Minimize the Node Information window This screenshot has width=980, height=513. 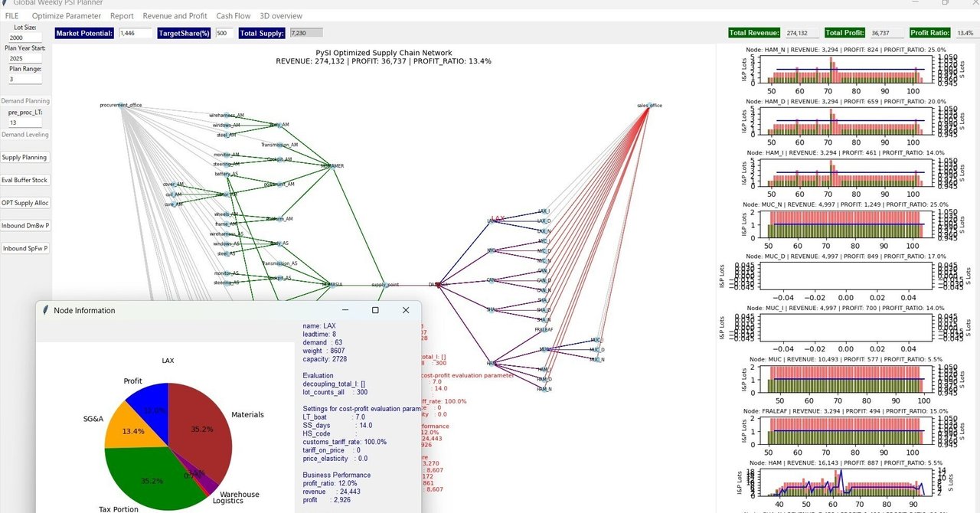pos(345,310)
